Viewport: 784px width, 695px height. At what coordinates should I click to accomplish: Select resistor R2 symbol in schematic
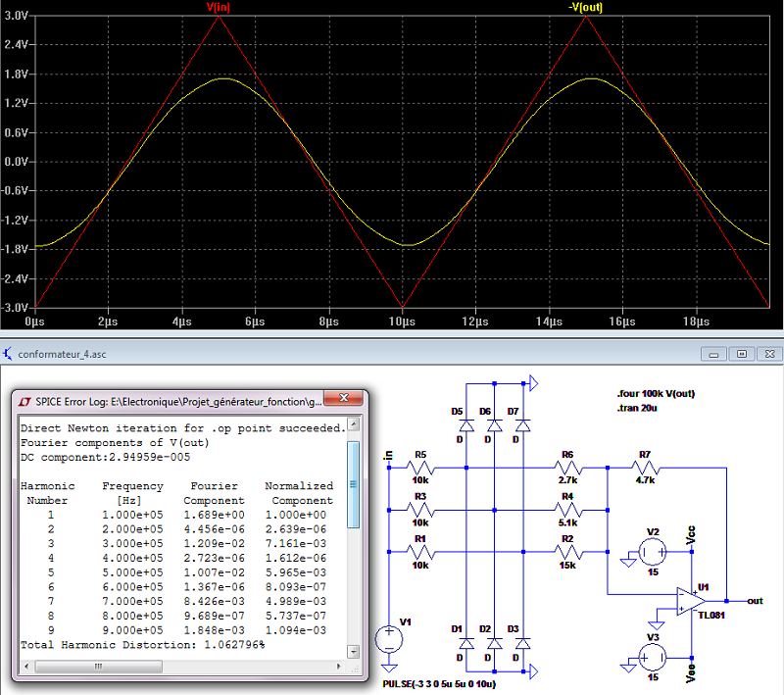coord(567,552)
